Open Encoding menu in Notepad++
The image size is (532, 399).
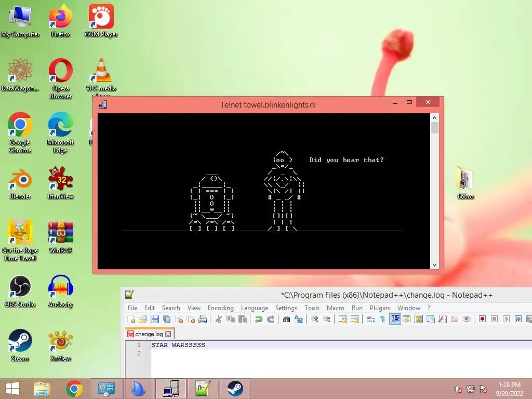[220, 308]
